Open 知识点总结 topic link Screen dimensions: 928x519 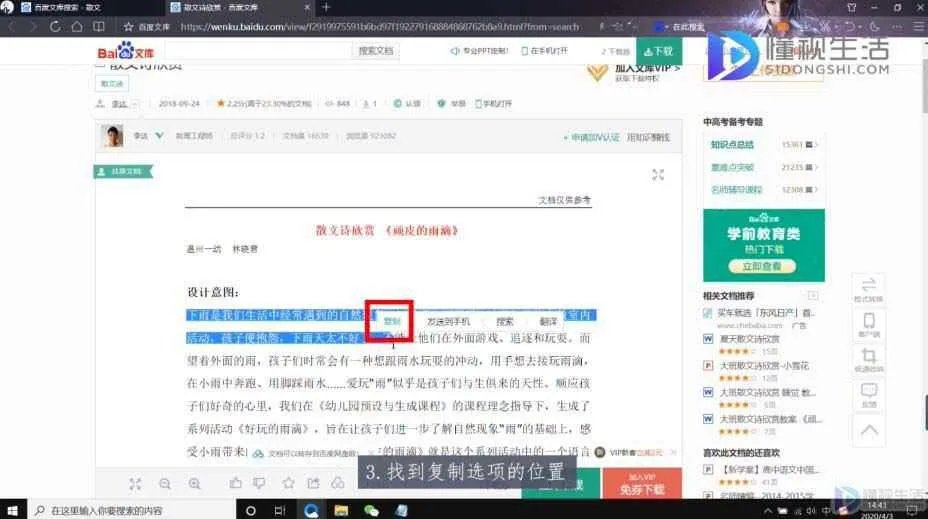pyautogui.click(x=732, y=144)
